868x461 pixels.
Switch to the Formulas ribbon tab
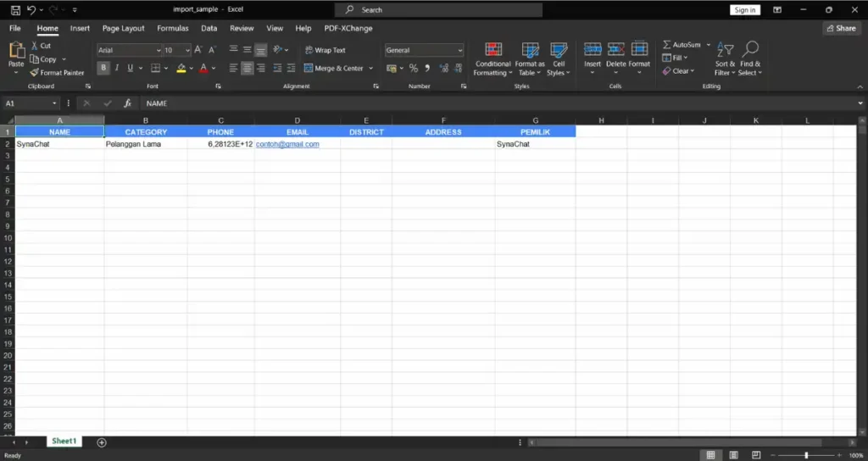(173, 28)
